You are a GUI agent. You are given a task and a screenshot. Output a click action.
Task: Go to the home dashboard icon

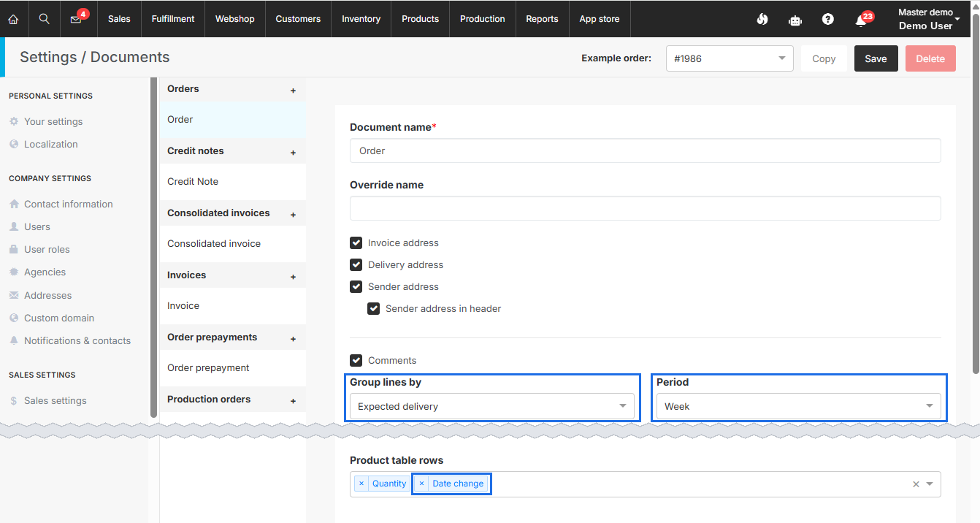(x=13, y=19)
